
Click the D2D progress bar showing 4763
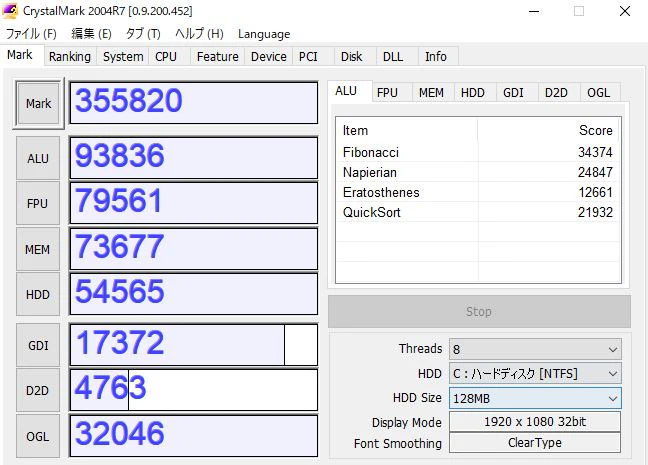194,390
